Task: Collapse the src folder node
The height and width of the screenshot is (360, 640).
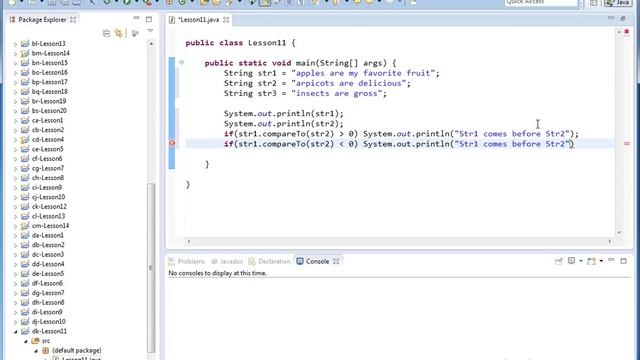Action: (26, 341)
